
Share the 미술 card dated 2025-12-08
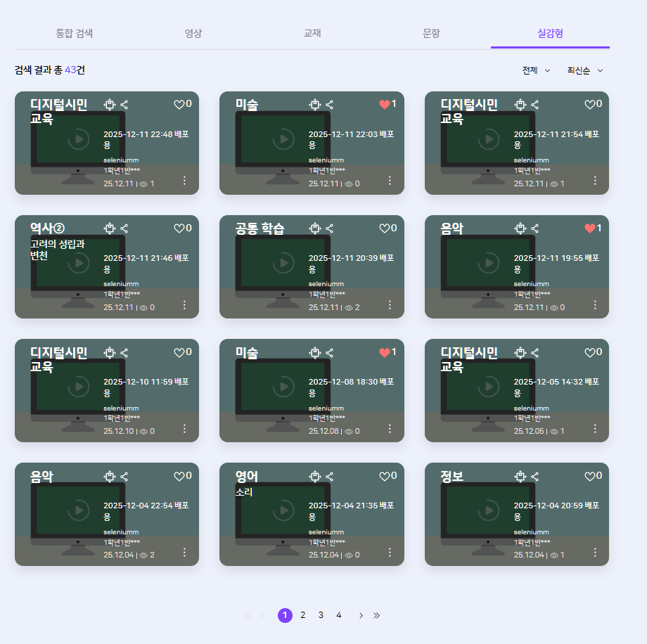pos(329,353)
